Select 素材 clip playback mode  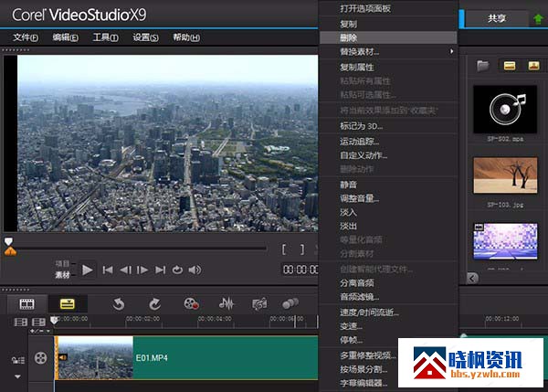62,275
